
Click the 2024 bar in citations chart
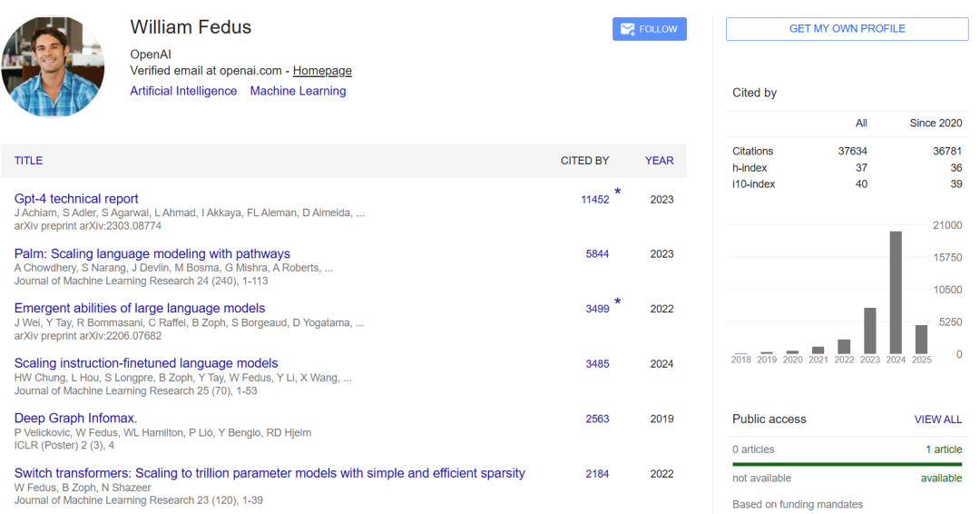coord(896,292)
